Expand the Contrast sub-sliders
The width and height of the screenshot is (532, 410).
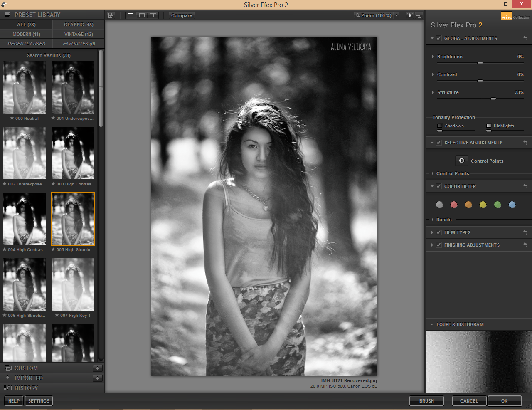433,74
